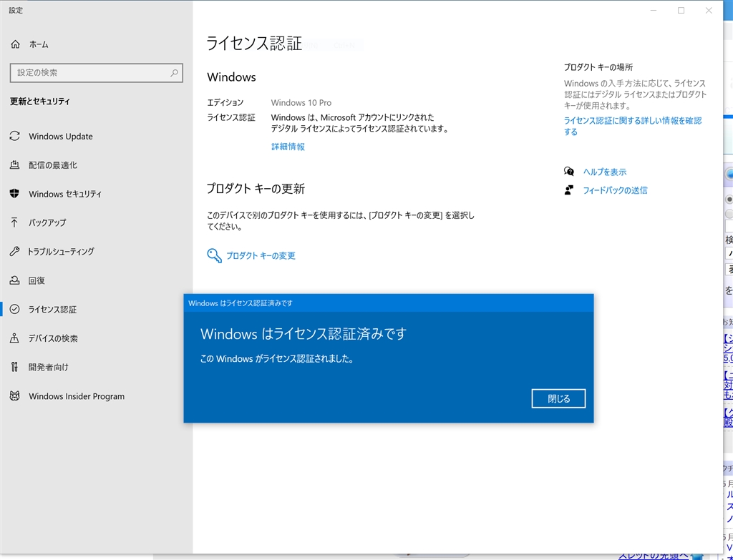The height and width of the screenshot is (560, 733).
Task: Click the ライセンス認証 checkmark icon
Action: point(15,309)
